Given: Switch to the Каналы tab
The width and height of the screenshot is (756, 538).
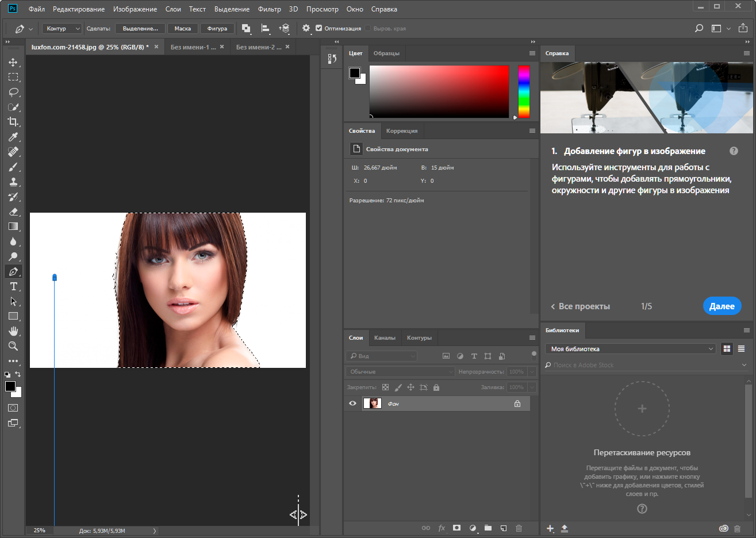Looking at the screenshot, I should pyautogui.click(x=385, y=338).
